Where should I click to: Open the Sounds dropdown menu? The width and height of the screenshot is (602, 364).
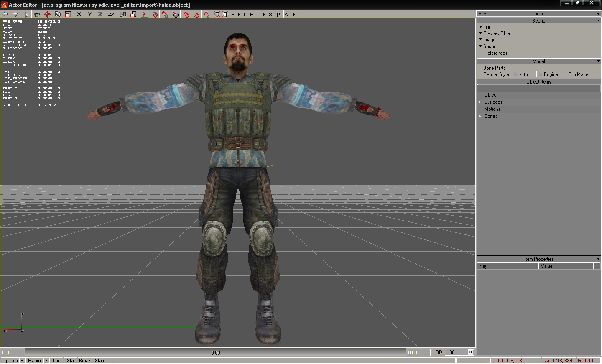click(489, 46)
